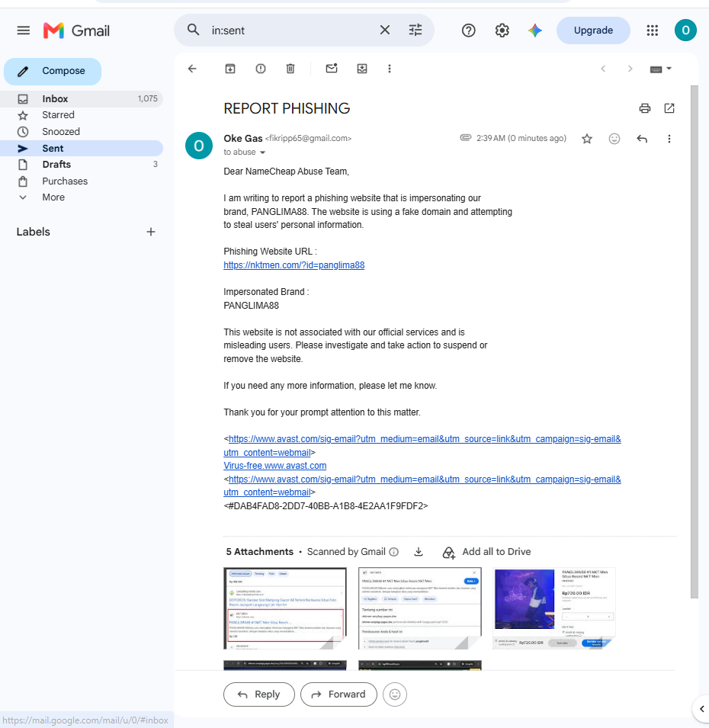Image resolution: width=709 pixels, height=728 pixels.
Task: Open the Google apps grid
Action: (653, 30)
